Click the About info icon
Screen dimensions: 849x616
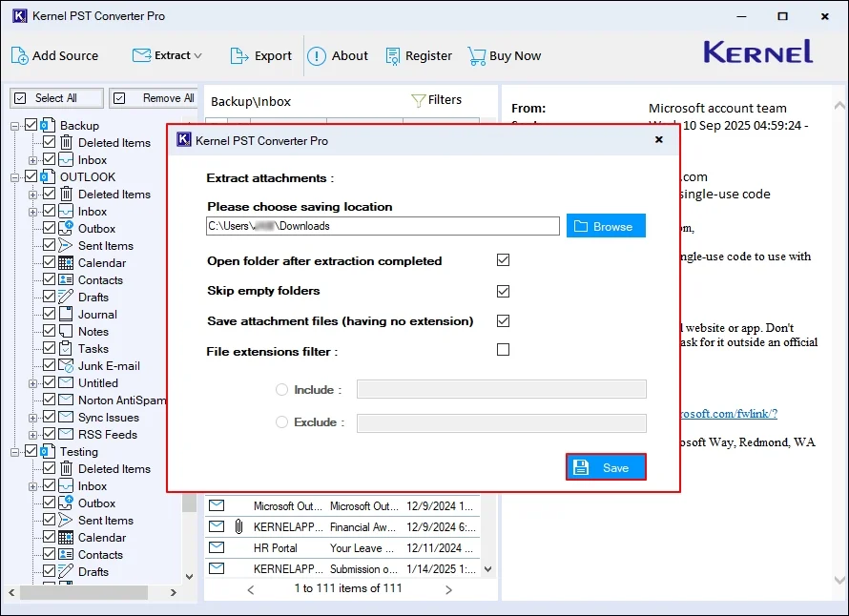point(317,56)
